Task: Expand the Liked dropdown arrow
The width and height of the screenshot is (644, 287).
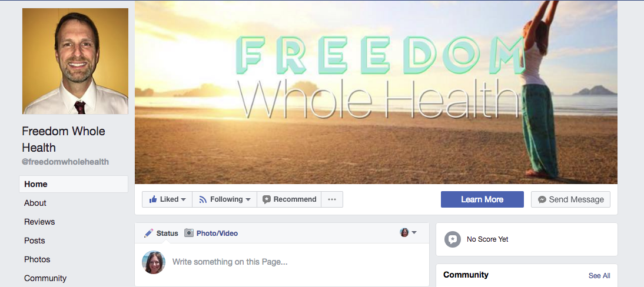Action: [184, 199]
